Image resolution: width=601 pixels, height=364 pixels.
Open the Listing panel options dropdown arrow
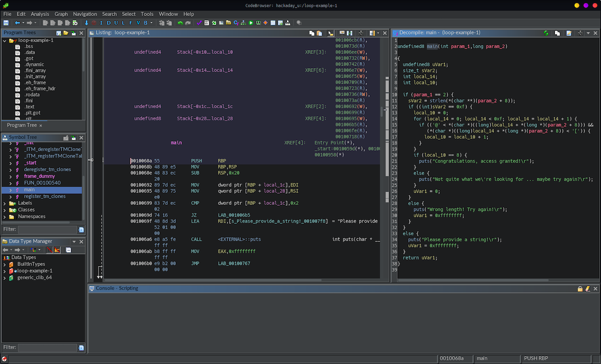(x=378, y=33)
